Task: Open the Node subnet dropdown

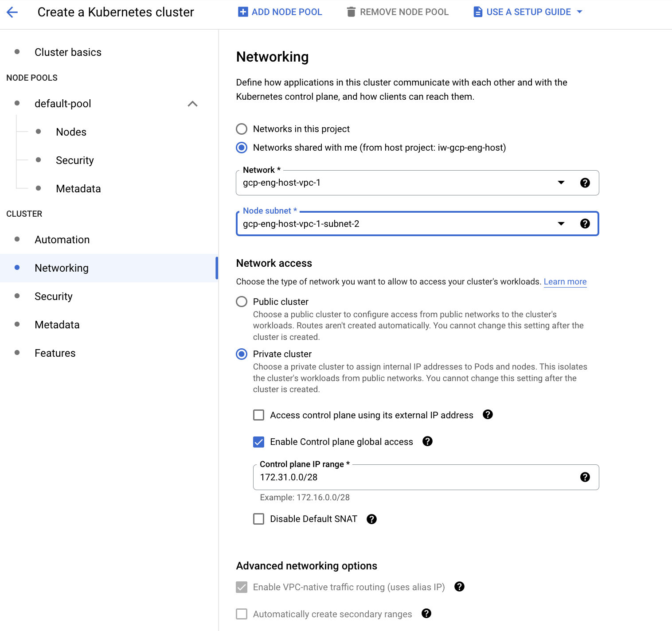Action: click(417, 223)
